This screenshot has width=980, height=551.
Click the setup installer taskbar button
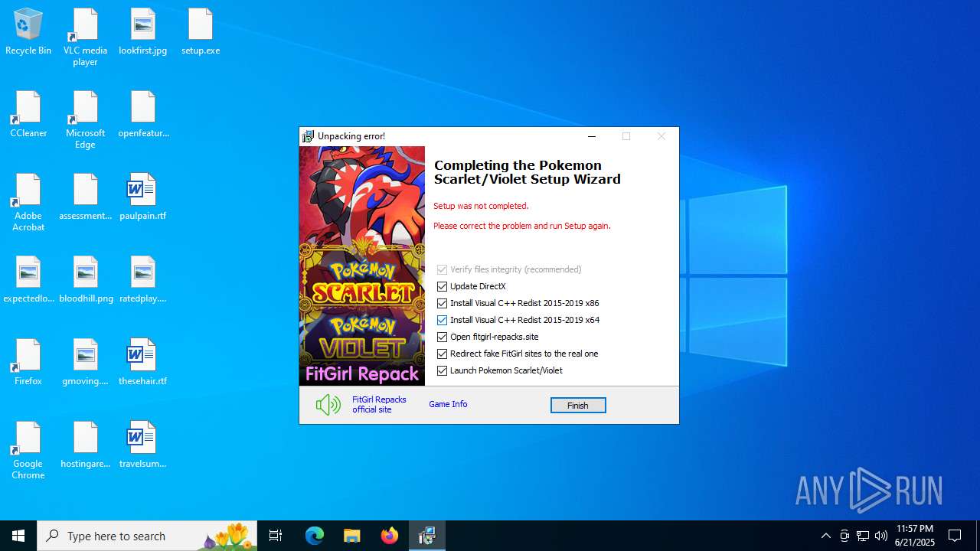[427, 536]
